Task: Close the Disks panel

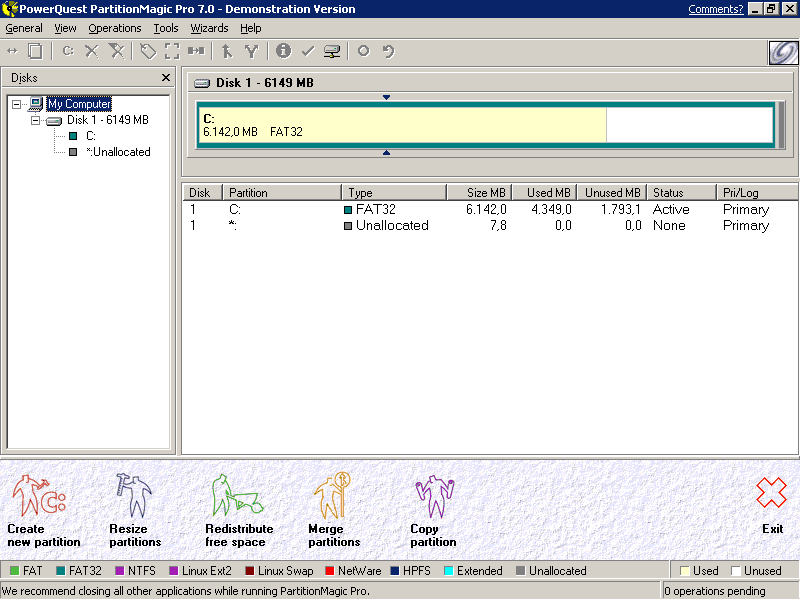Action: click(x=166, y=78)
